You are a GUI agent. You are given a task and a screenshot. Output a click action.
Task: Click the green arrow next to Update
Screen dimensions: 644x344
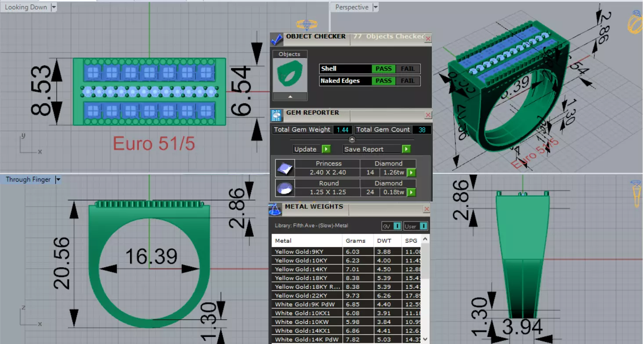pos(326,149)
